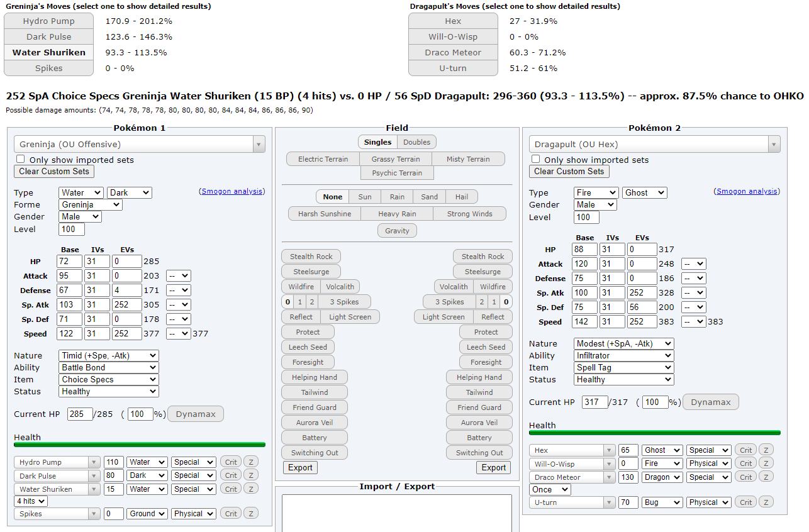Set weather to Sun
This screenshot has width=809, height=532.
(365, 197)
